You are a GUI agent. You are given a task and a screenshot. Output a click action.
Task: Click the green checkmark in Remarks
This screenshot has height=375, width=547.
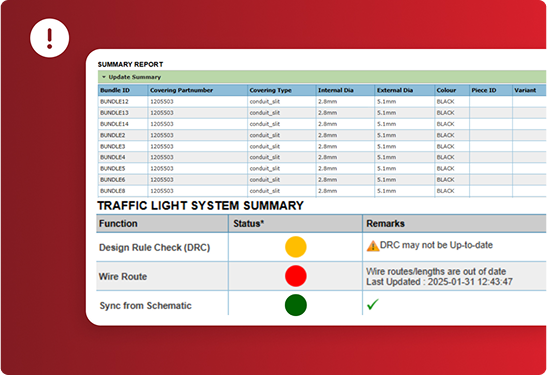(x=373, y=305)
